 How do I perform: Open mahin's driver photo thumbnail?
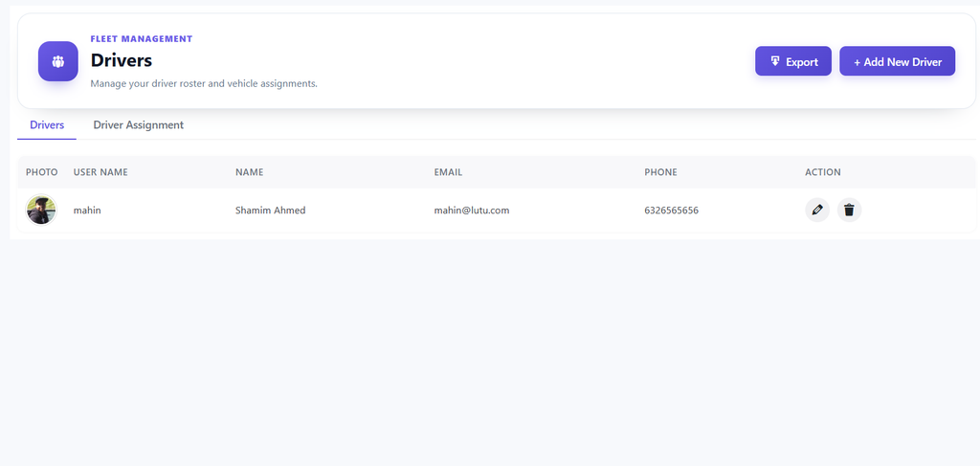click(x=41, y=210)
